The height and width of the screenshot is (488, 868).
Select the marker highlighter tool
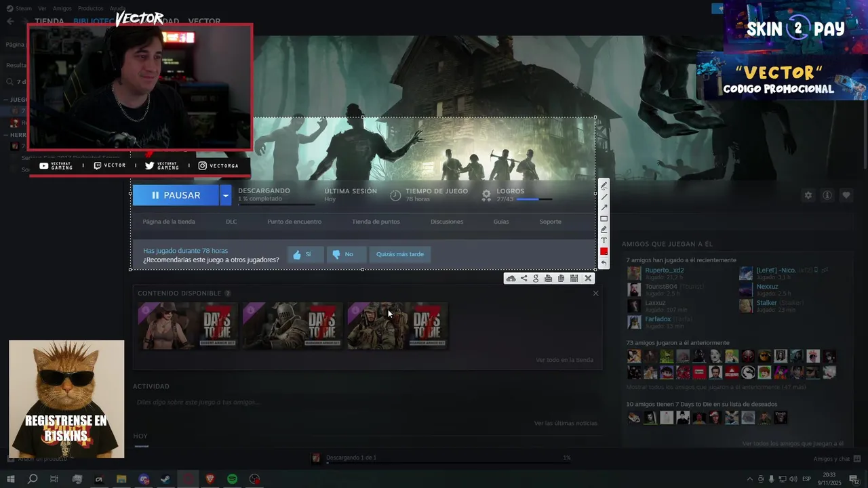(x=604, y=229)
